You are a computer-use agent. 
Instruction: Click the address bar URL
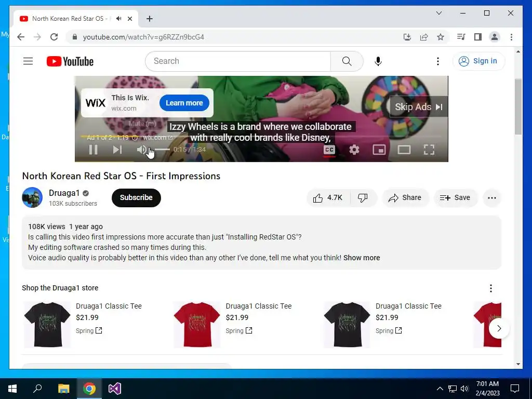tap(143, 37)
